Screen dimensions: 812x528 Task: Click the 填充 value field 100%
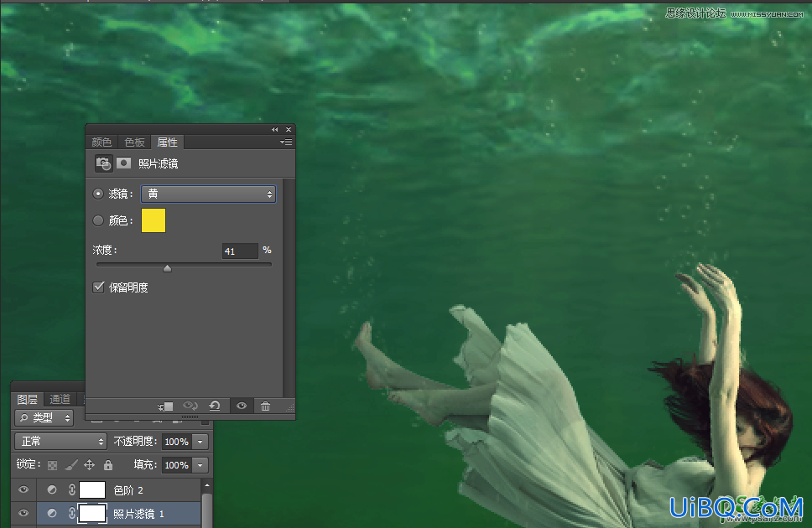pos(177,465)
